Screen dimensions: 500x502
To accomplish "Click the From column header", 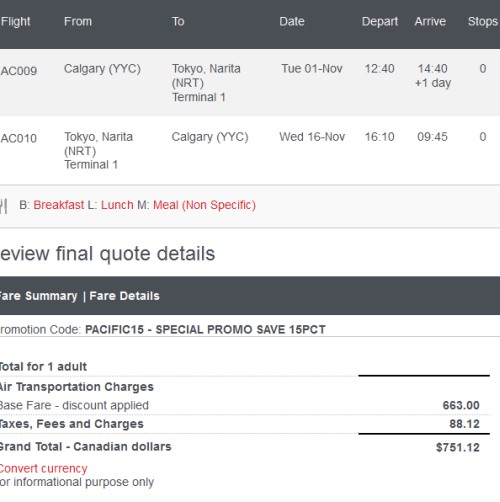I will [x=78, y=22].
